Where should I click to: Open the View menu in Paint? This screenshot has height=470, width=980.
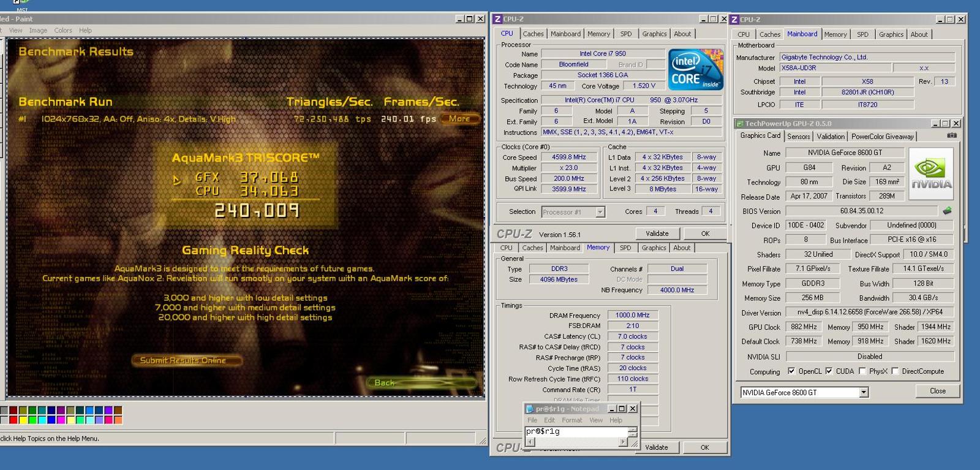[x=15, y=30]
